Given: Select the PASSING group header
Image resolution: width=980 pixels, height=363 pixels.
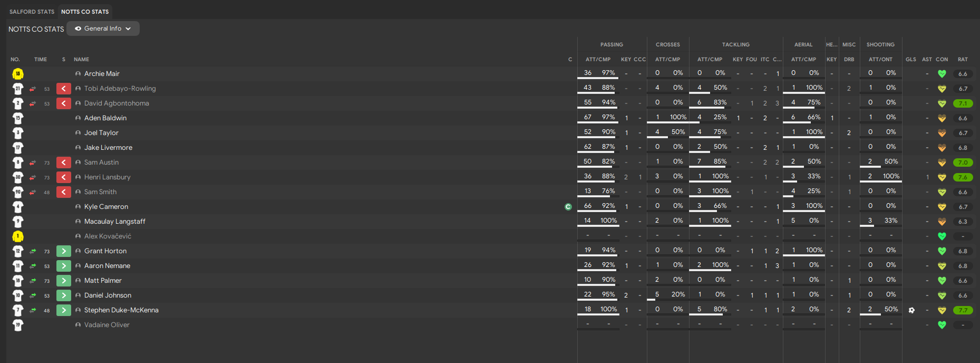Looking at the screenshot, I should tap(612, 45).
